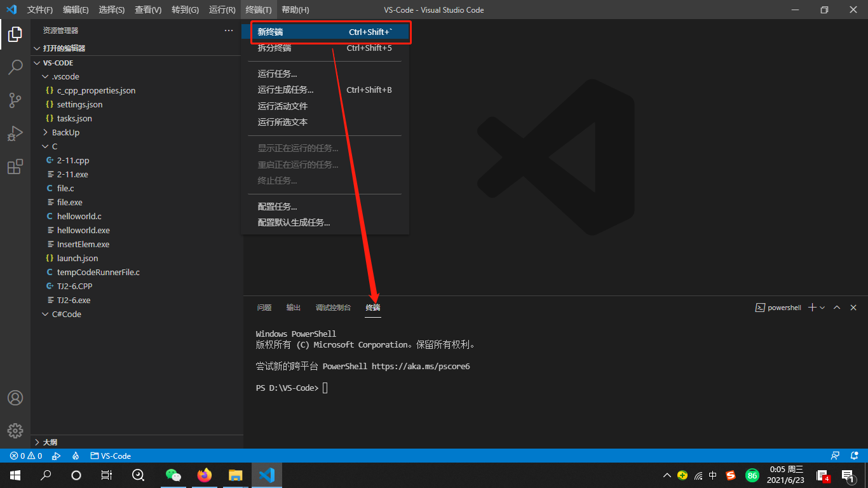Open the Search view in the sidebar
Image resolution: width=868 pixels, height=488 pixels.
click(15, 67)
